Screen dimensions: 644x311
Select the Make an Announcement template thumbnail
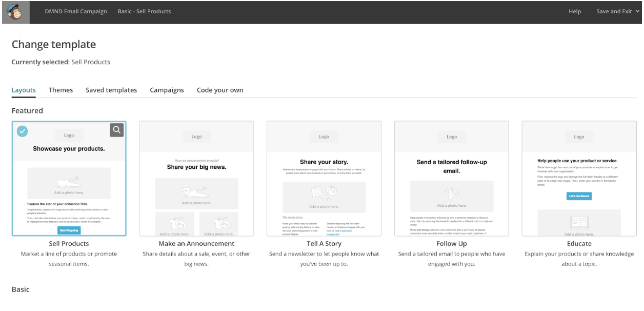click(196, 179)
